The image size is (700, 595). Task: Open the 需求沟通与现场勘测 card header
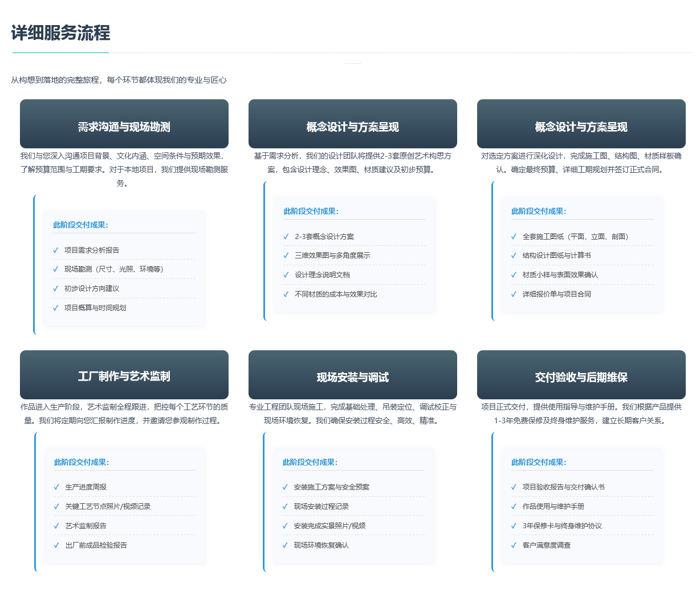pyautogui.click(x=124, y=124)
